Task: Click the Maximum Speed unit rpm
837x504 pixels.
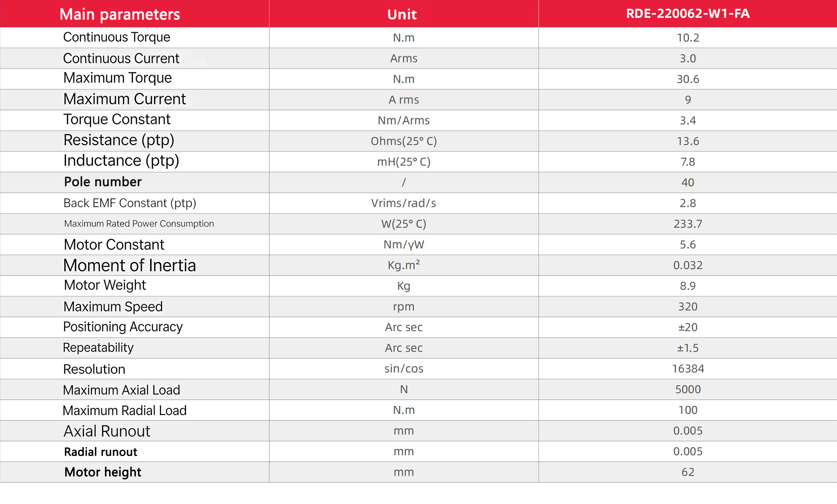Action: 404,307
